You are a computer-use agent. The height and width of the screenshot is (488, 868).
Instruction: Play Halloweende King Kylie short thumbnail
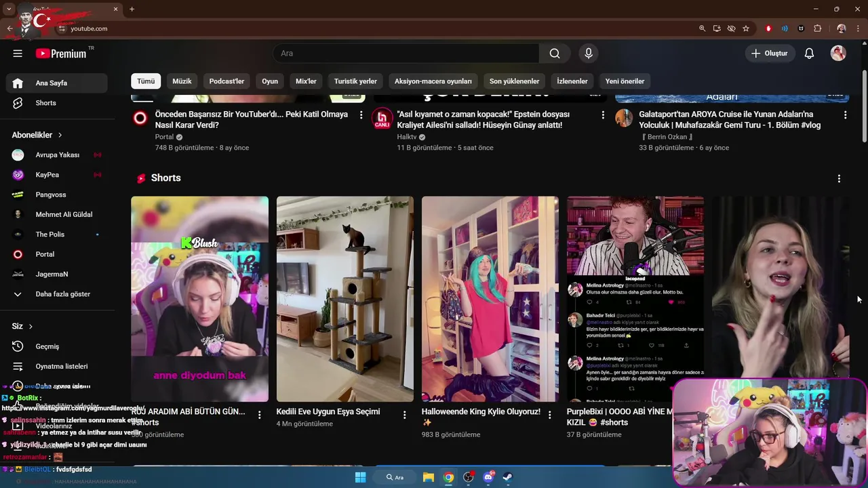click(x=490, y=299)
